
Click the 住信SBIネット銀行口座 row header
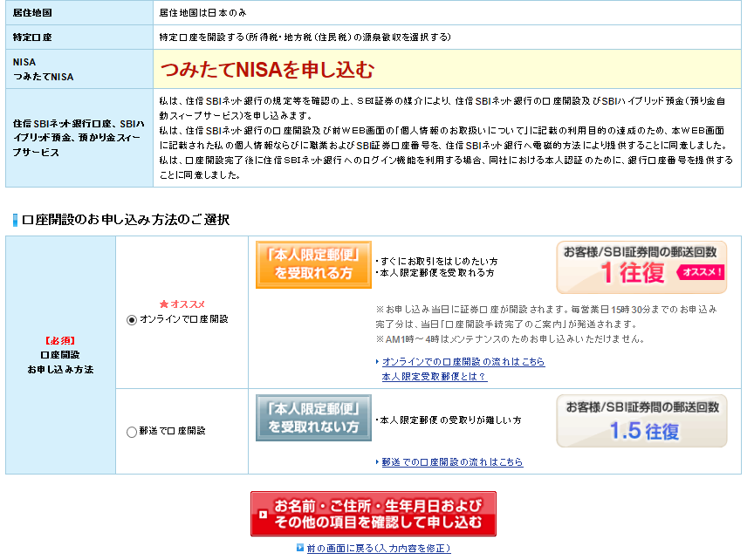79,138
